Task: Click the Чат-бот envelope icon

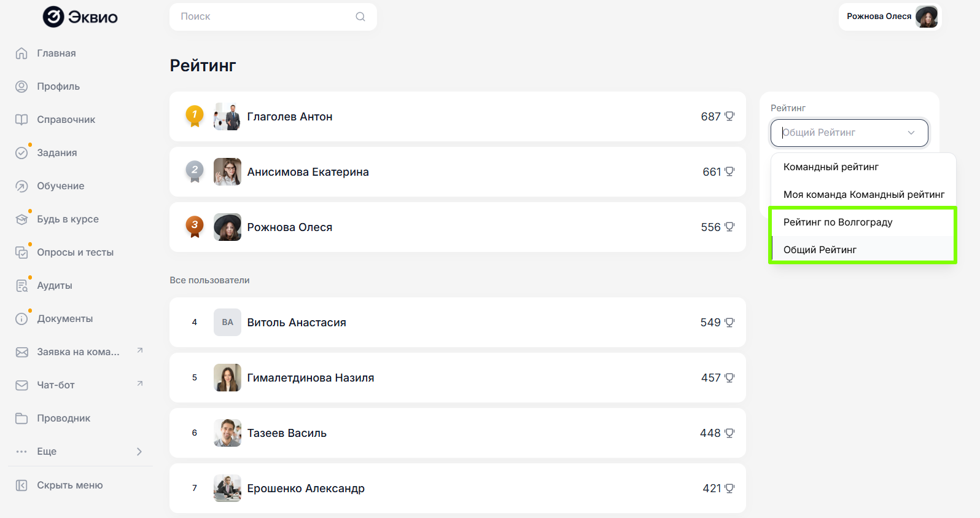Action: 21,385
